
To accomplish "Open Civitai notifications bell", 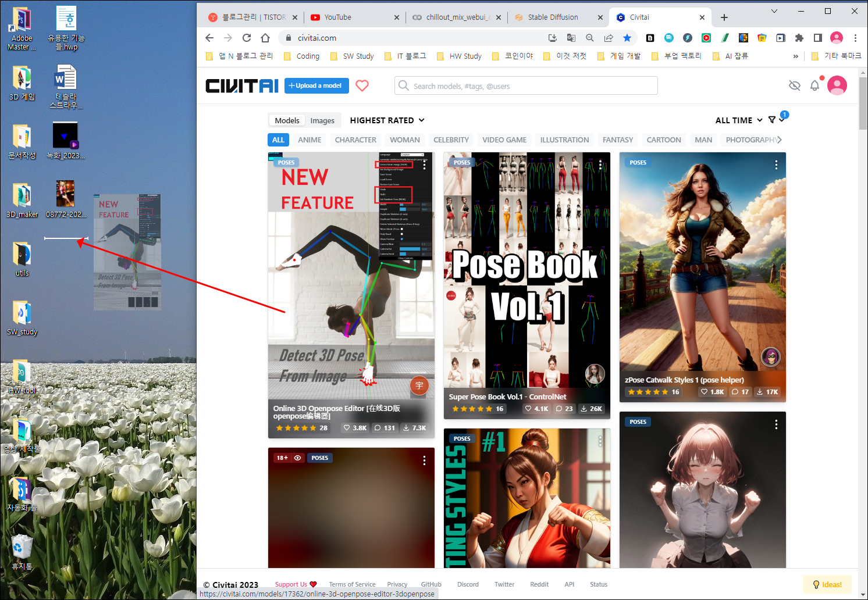I will tap(815, 85).
